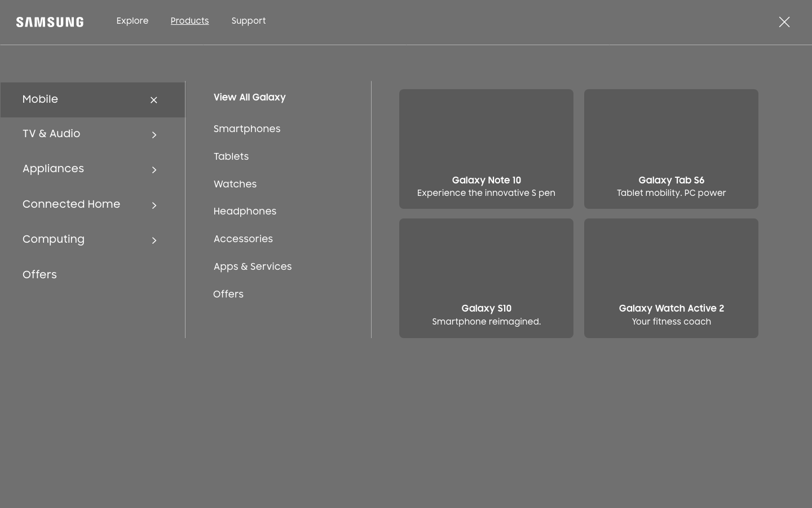Screen dimensions: 812x508
Task: Go to Apps & Services
Action: (x=253, y=267)
